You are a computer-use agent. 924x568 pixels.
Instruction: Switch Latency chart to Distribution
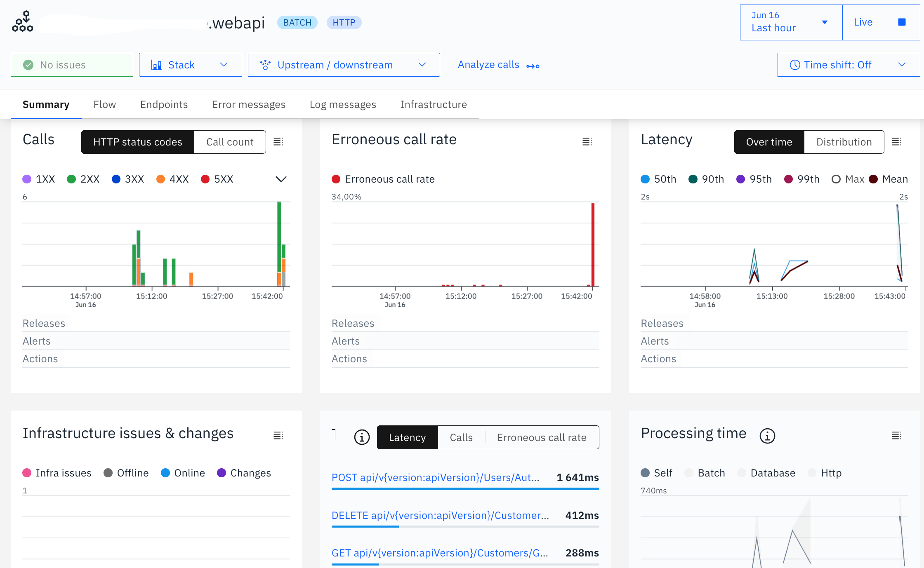844,142
